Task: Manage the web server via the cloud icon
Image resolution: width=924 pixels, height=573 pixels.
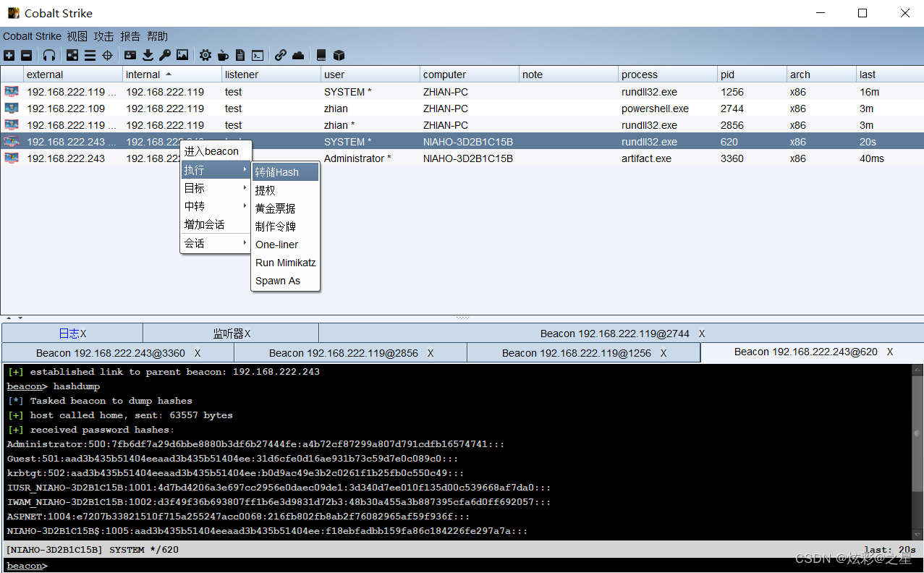Action: (298, 55)
